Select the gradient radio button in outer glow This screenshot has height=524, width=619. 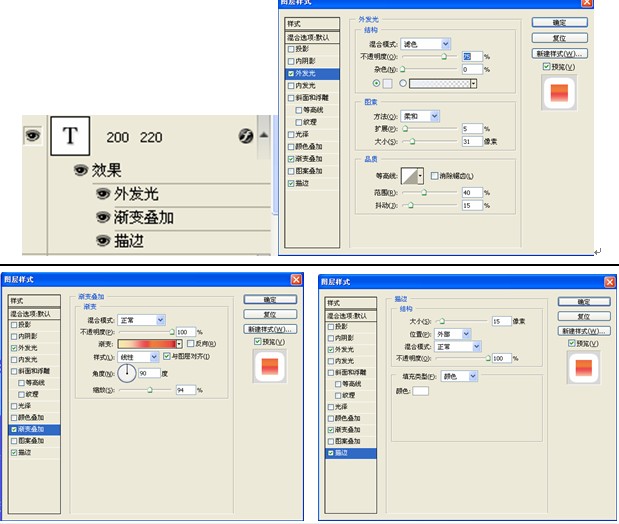click(x=402, y=84)
